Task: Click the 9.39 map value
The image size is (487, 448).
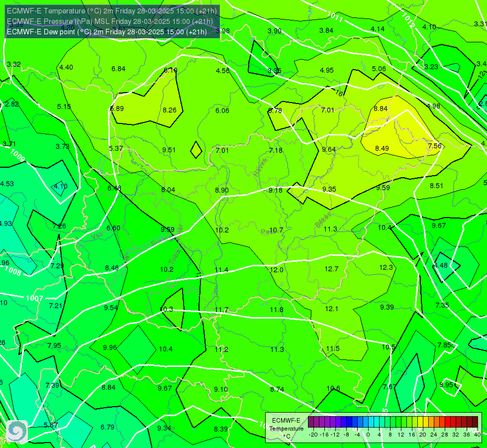Action: point(387,307)
